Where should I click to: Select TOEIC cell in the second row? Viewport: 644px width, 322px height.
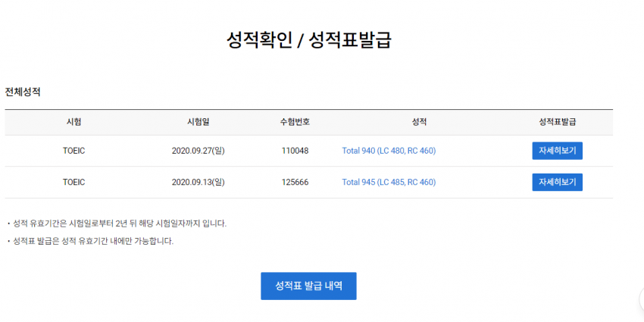[x=73, y=182]
